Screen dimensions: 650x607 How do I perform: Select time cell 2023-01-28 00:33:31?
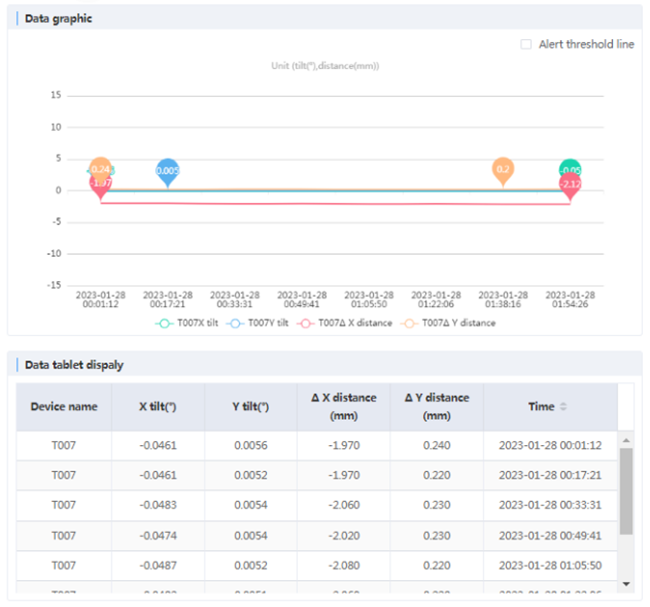tap(550, 505)
